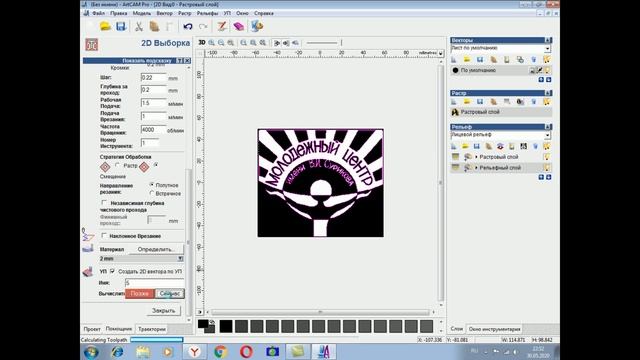
Task: Click the primary color indicator square
Action: pyautogui.click(x=203, y=324)
